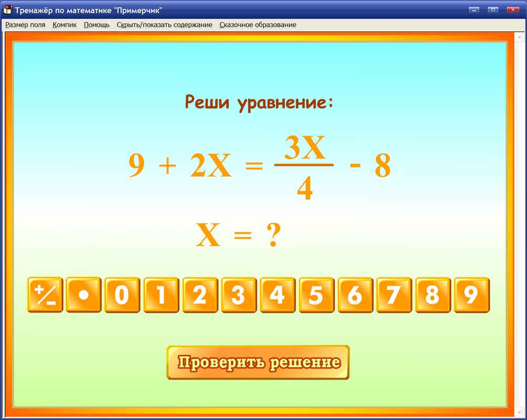Open the Сказочное образование menu
Image resolution: width=527 pixels, height=420 pixels.
257,25
